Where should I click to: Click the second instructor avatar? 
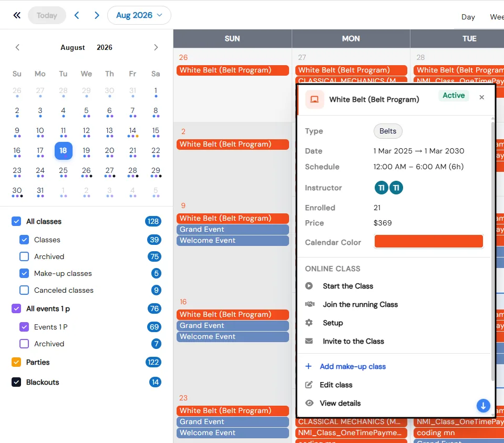coord(396,188)
